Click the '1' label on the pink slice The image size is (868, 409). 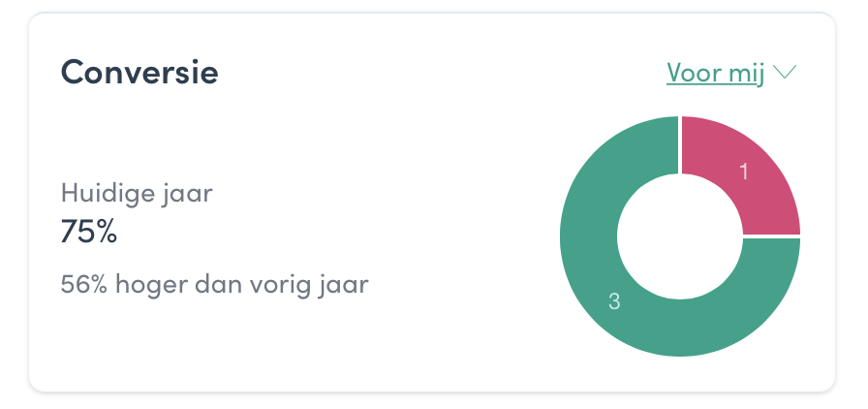(744, 172)
